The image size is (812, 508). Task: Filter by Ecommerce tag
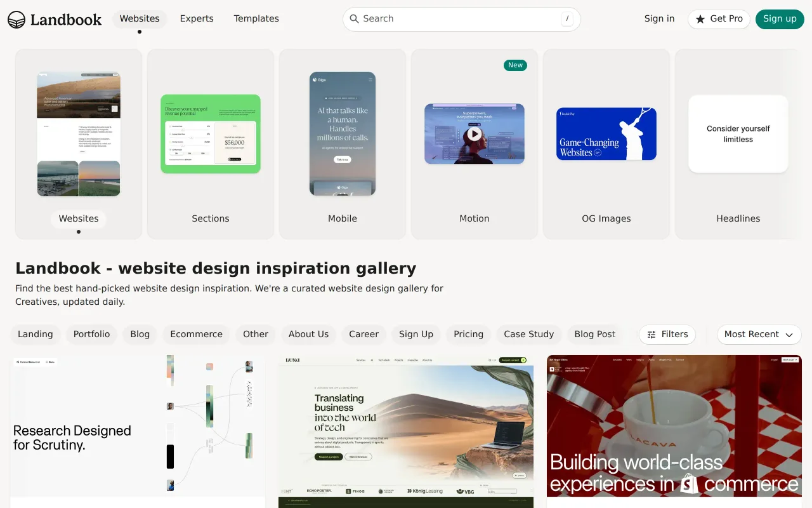click(197, 335)
